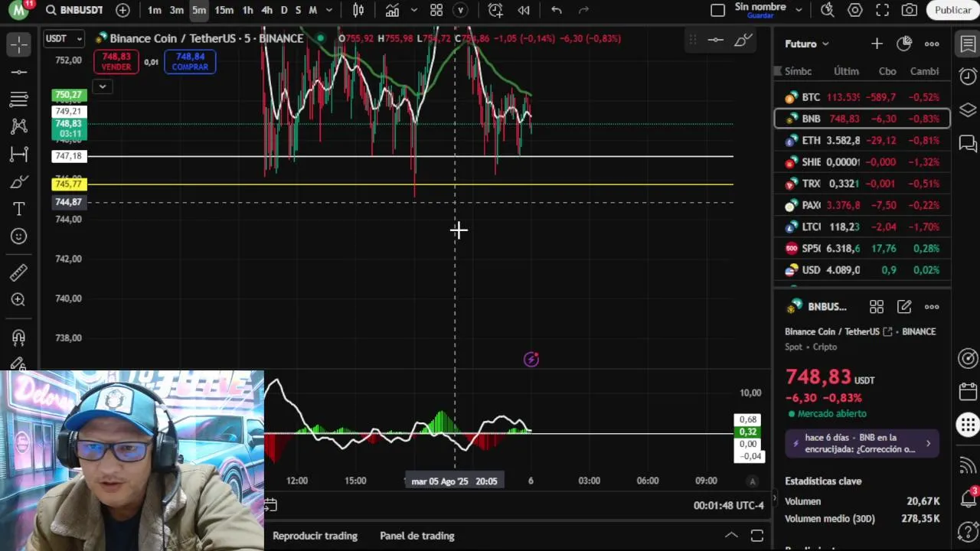The image size is (980, 551).
Task: Take a chart snapshot with camera
Action: coord(910,10)
